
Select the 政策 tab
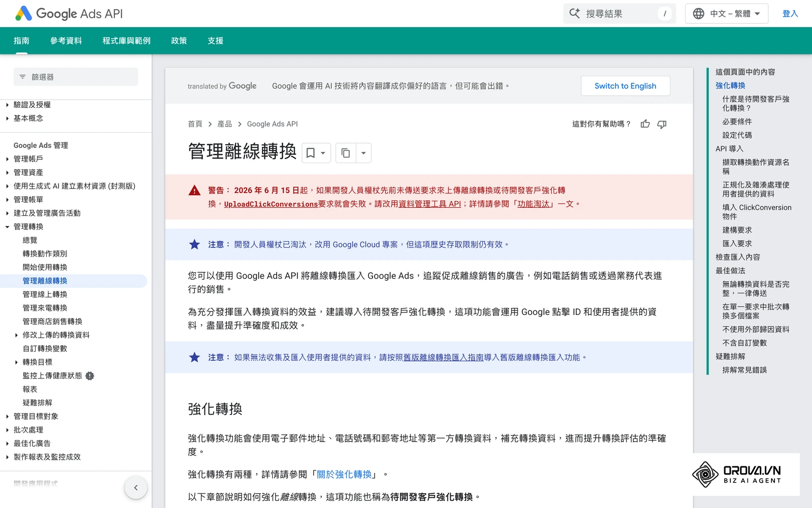tap(179, 41)
